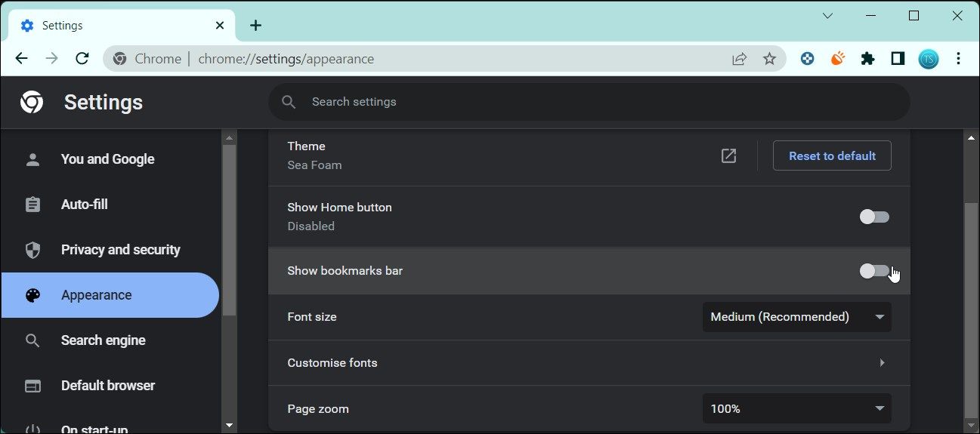The image size is (980, 434).
Task: Toggle Show Home button switch
Action: pos(875,217)
